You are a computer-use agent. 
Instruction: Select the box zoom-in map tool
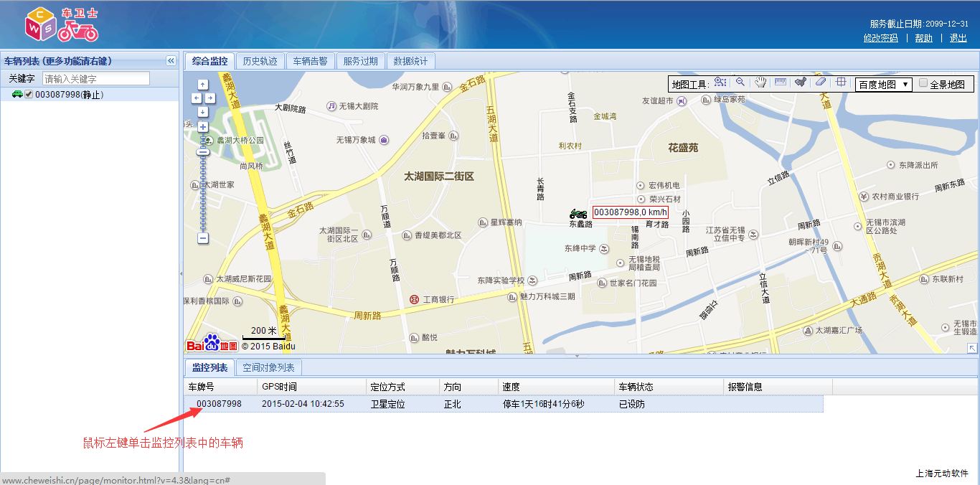(720, 83)
